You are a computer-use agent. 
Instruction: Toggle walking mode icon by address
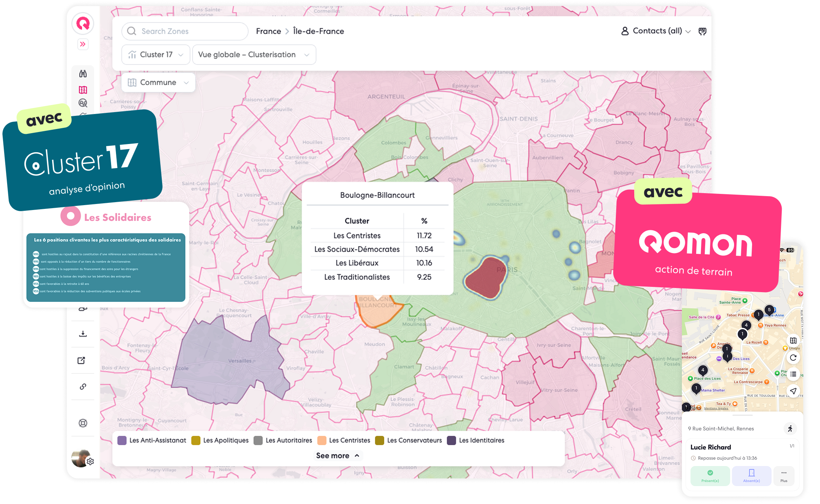tap(790, 429)
